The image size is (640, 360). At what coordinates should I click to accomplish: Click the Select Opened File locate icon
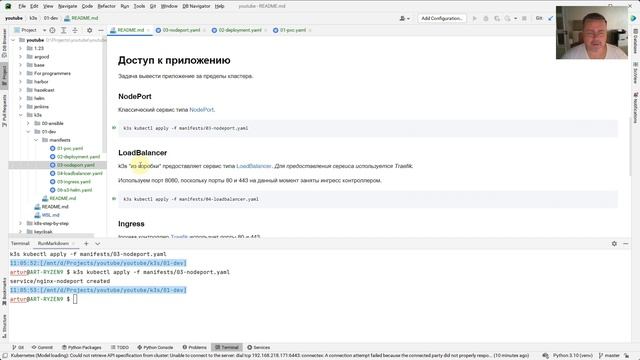(52, 30)
